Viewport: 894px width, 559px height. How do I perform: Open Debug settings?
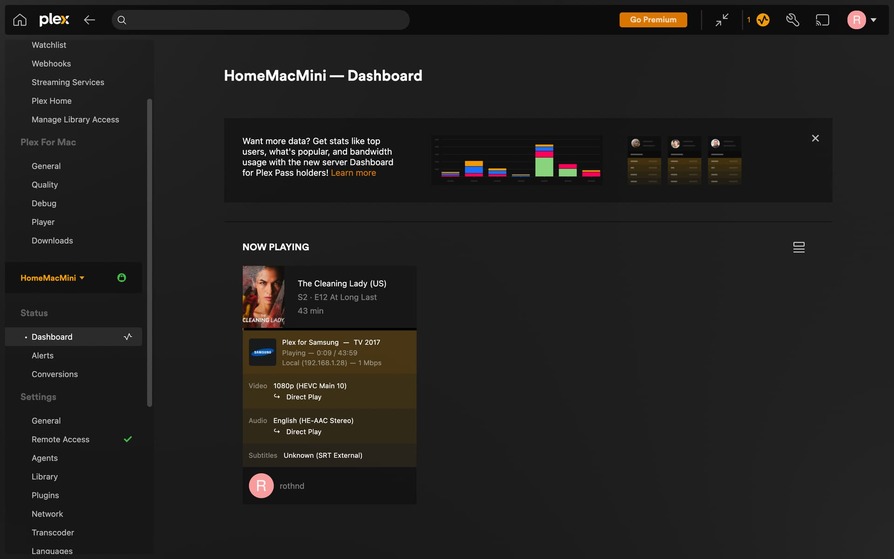(x=44, y=204)
